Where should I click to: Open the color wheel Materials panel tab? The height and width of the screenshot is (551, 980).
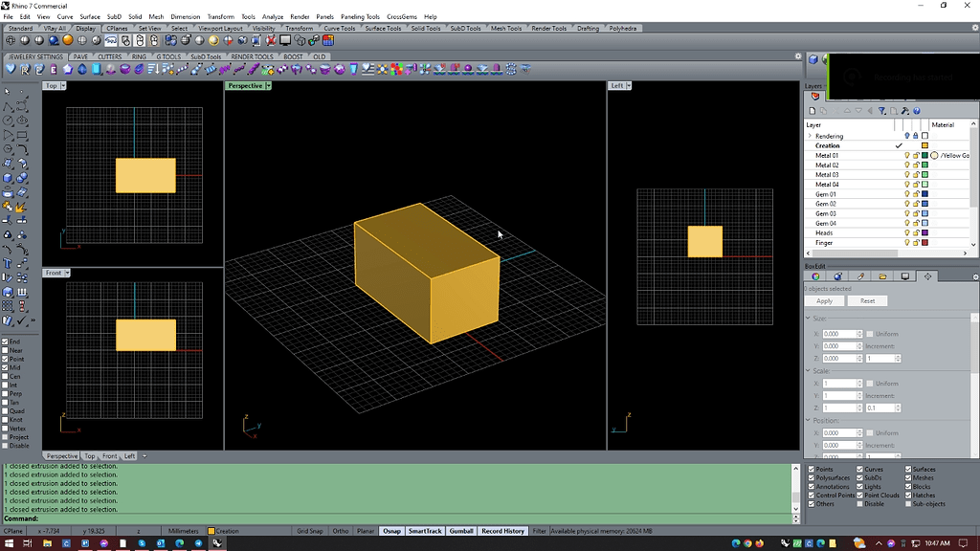tap(815, 276)
